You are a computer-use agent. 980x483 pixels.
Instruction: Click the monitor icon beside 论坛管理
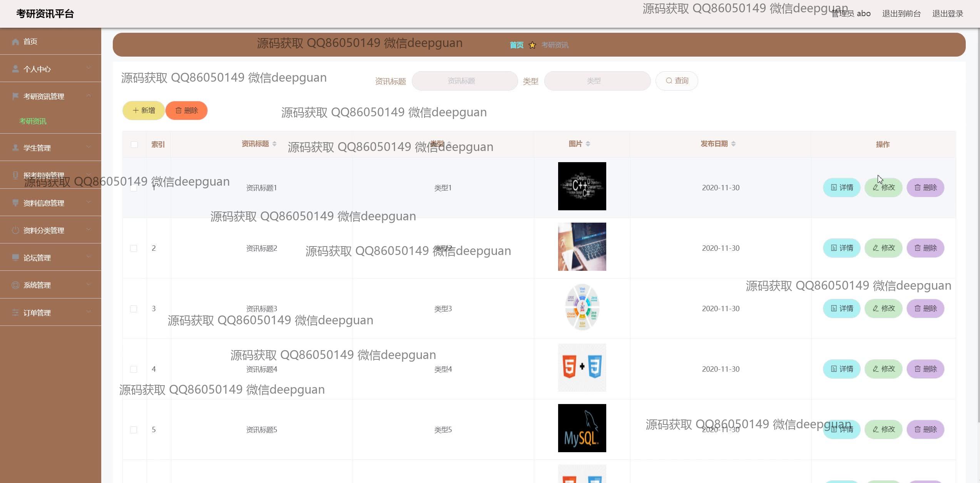(15, 258)
